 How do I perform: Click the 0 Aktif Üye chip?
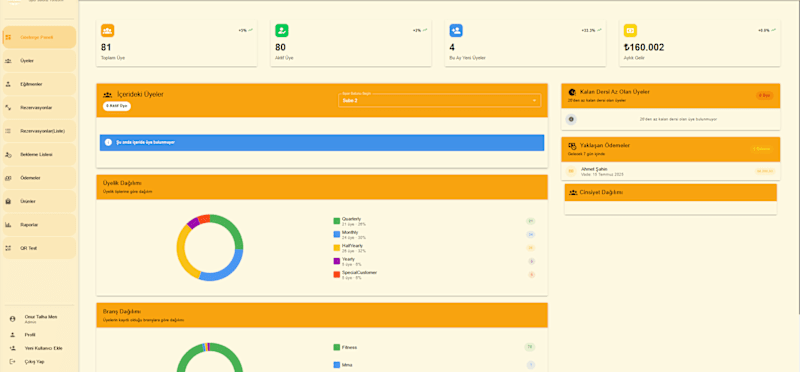coord(117,106)
